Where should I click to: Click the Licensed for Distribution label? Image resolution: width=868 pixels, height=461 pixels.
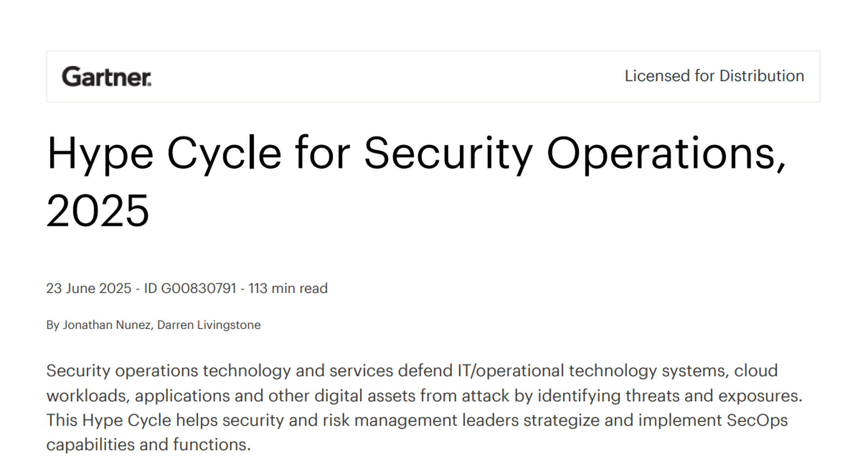[x=714, y=76]
